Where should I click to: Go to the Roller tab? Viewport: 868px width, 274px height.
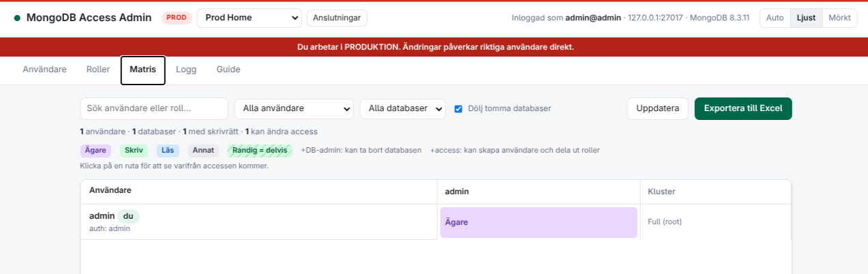click(98, 70)
